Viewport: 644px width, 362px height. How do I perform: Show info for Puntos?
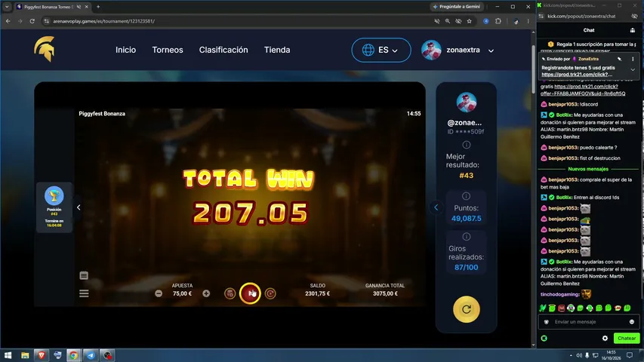click(x=466, y=196)
